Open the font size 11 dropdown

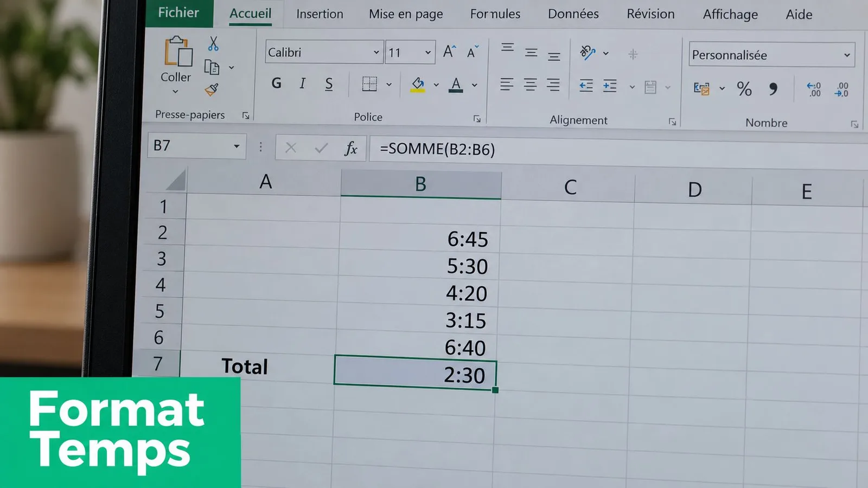[428, 53]
